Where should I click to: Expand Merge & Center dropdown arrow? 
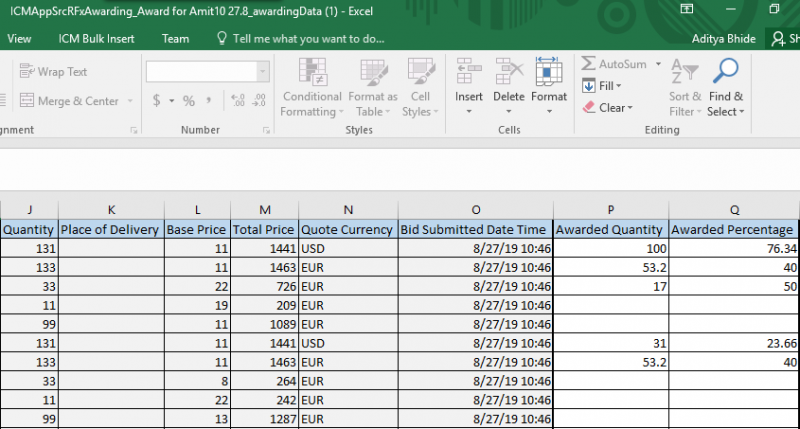(130, 101)
